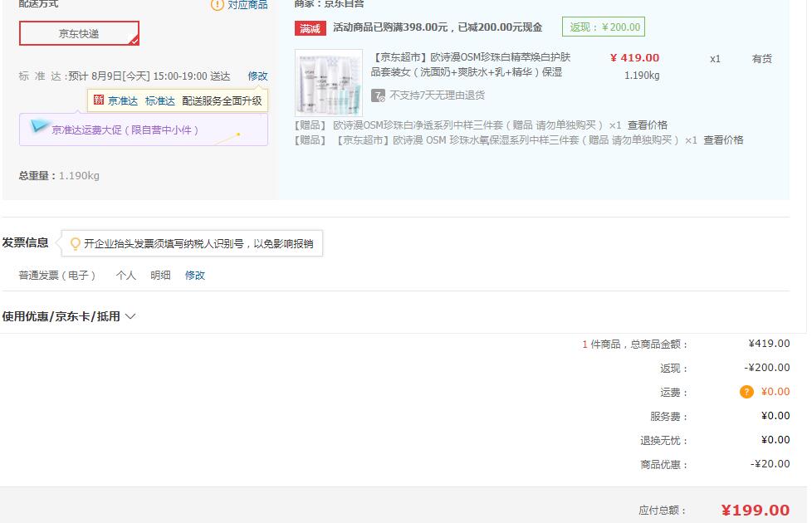The image size is (812, 523).
Task: View price of 珍珠白净透 gift item
Action: [648, 125]
